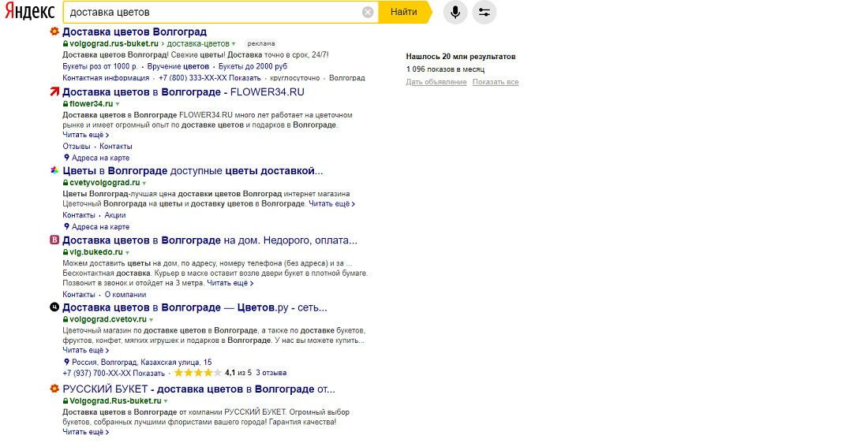Image resolution: width=868 pixels, height=443 pixels.
Task: Click the Нашлось 20 млн результатов text
Action: 461,57
